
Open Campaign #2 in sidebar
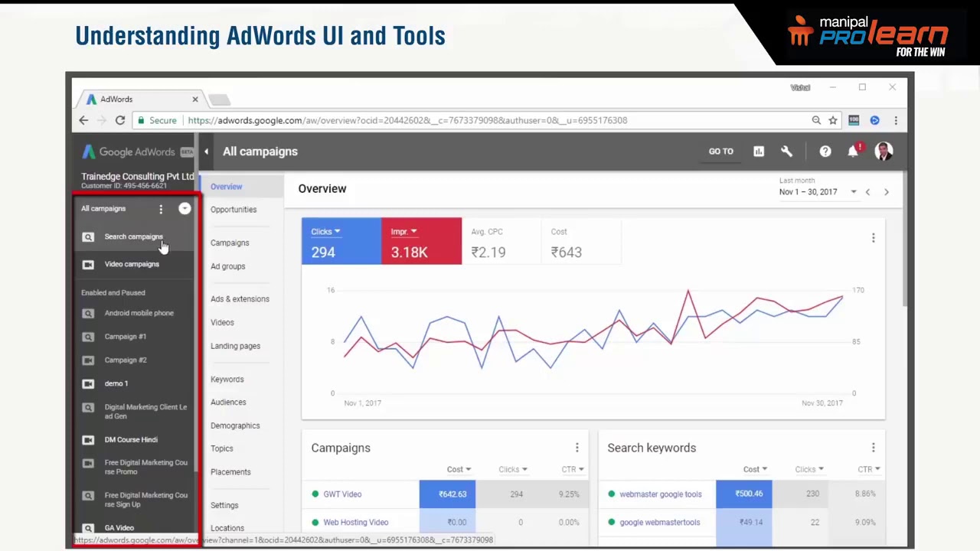(x=125, y=360)
